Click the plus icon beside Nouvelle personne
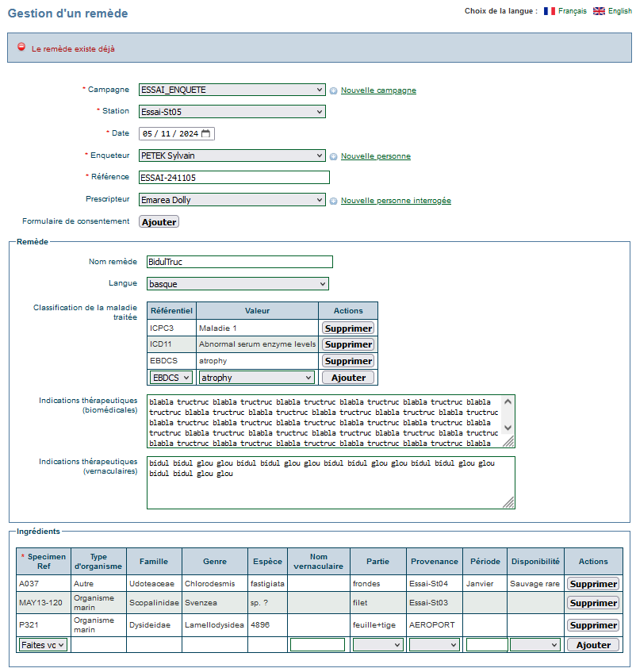This screenshot has height=672, width=636. pyautogui.click(x=333, y=157)
